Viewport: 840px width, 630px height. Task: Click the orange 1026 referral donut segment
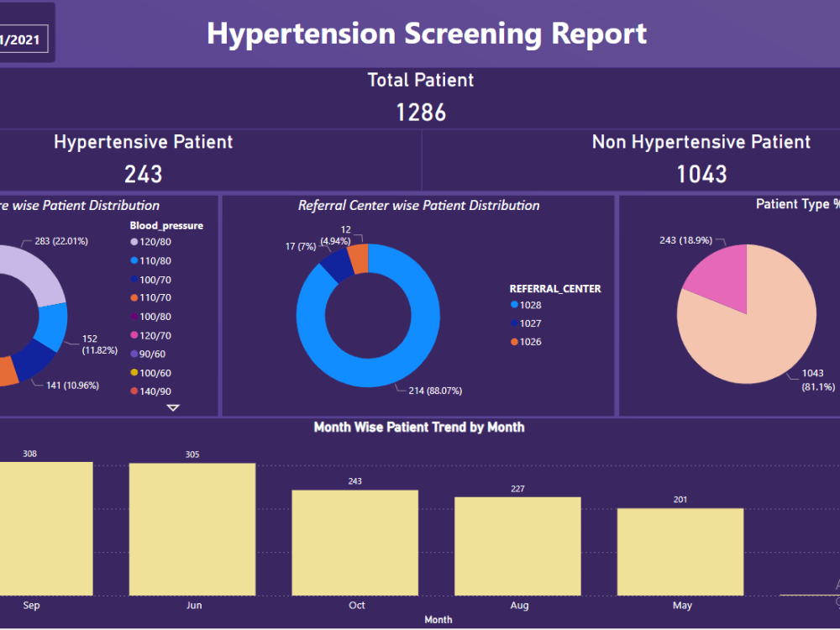point(359,258)
